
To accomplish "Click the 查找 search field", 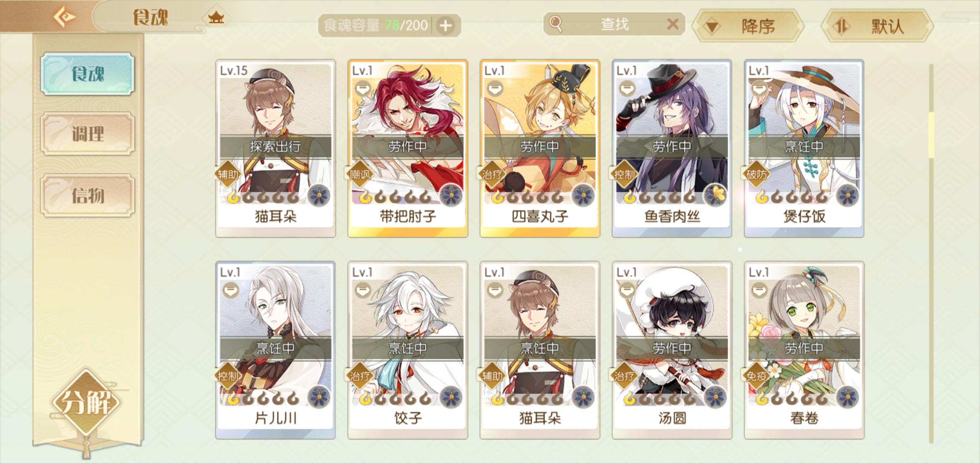I will click(x=614, y=24).
